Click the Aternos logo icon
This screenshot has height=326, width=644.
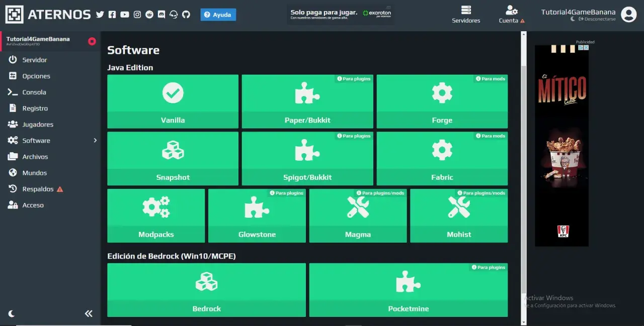[x=14, y=15]
